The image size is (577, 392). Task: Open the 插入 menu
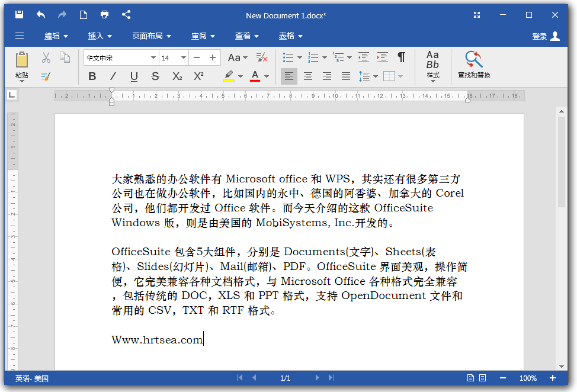coord(100,36)
